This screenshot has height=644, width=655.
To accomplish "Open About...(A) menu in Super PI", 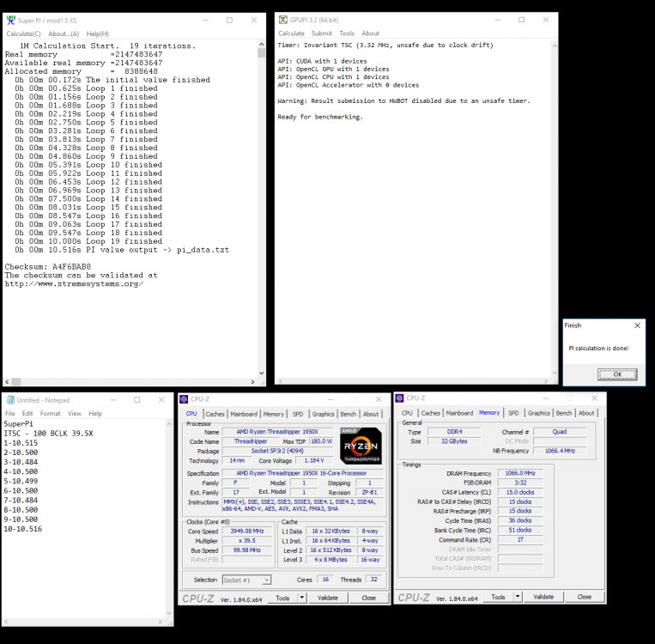I will 64,33.
